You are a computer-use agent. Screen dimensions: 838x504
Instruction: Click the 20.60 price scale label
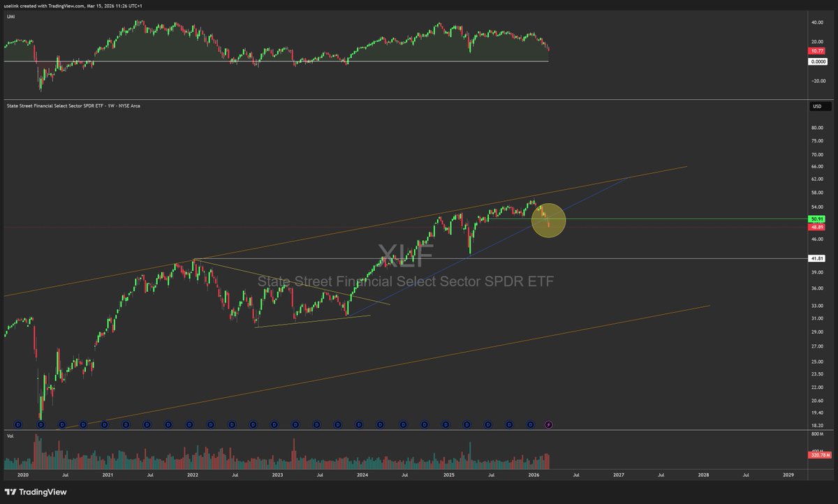[818, 400]
